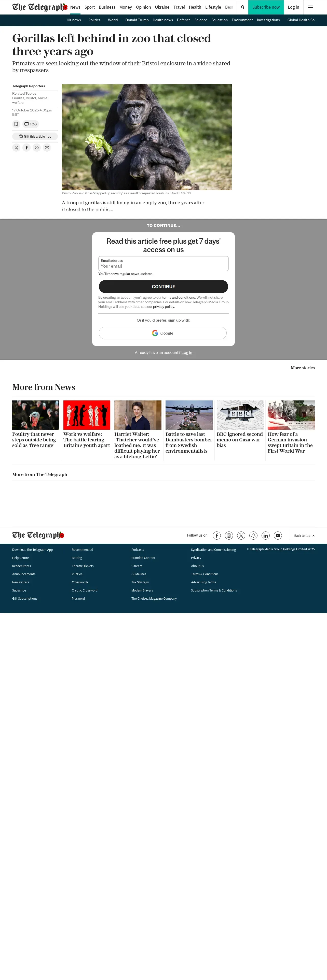Select Politics in sub-navigation

[94, 20]
